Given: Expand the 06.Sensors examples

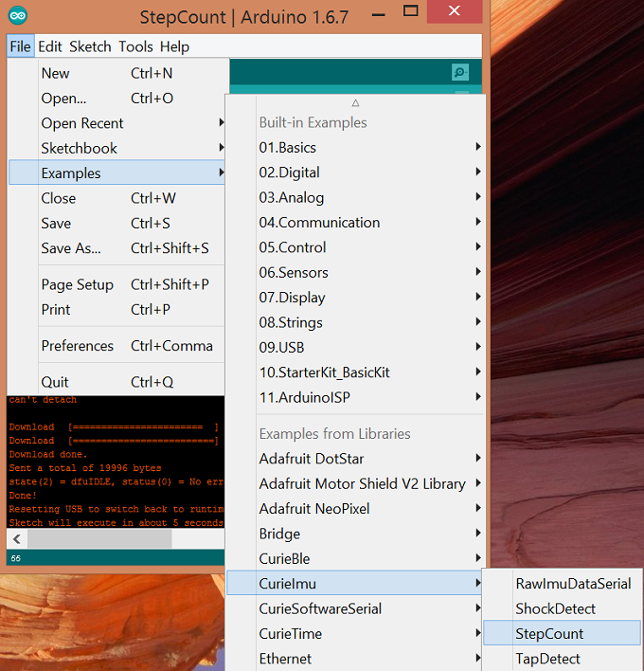Looking at the screenshot, I should [356, 273].
